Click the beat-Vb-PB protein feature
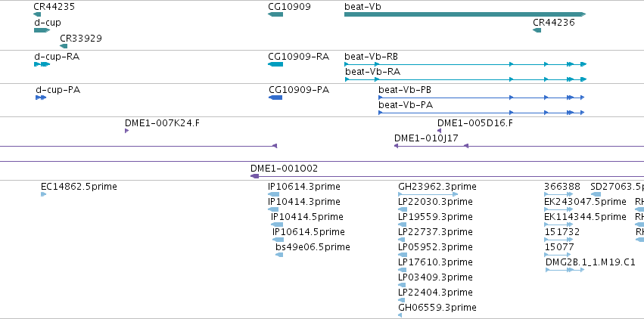Image resolution: width=644 pixels, height=319 pixels. pyautogui.click(x=481, y=98)
